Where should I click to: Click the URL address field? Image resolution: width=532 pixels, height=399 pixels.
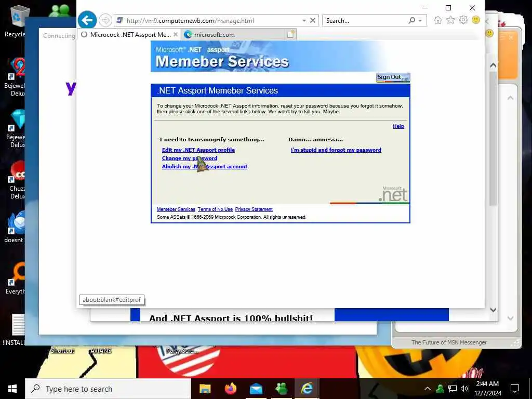[210, 21]
